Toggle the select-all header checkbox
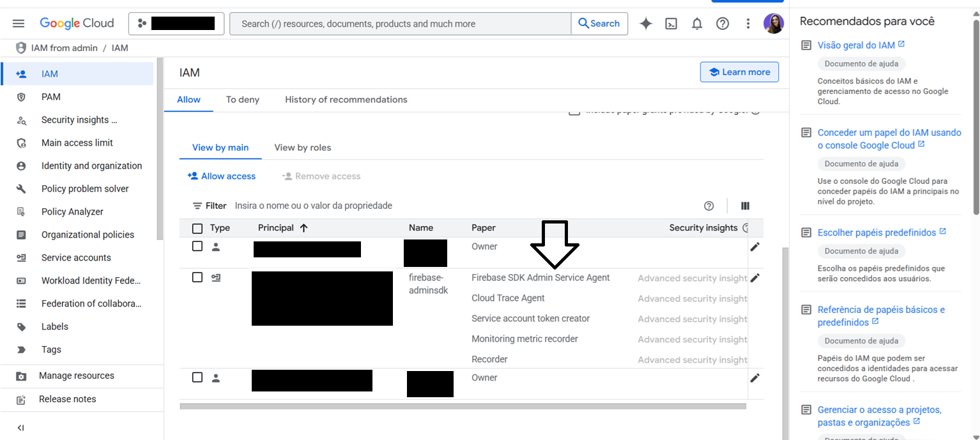The height and width of the screenshot is (440, 980). point(197,229)
